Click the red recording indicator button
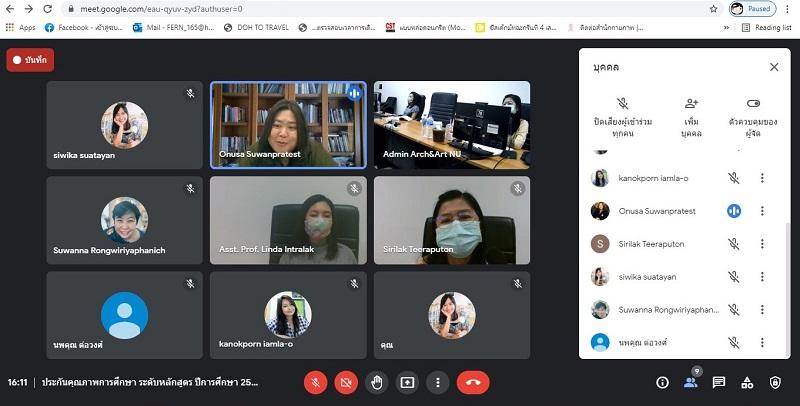 point(30,60)
